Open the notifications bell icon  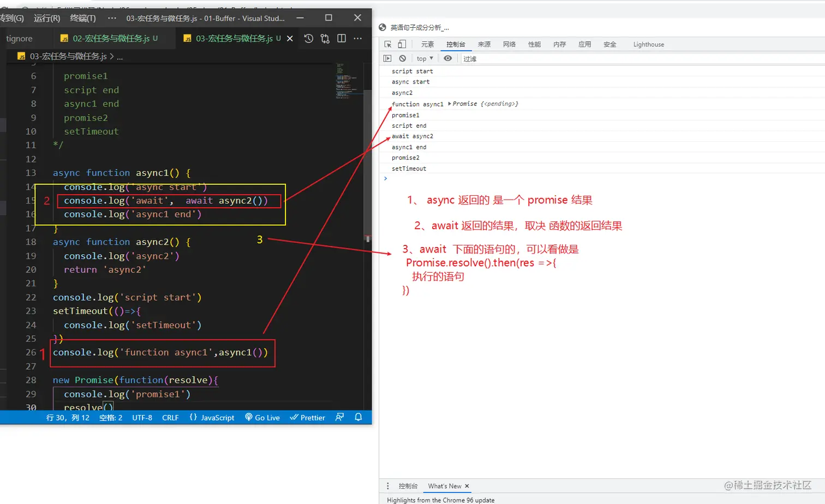click(x=358, y=417)
